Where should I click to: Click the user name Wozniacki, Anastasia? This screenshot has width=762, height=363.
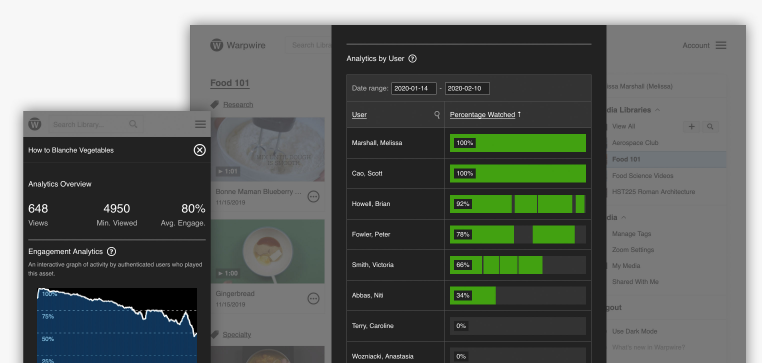point(382,356)
